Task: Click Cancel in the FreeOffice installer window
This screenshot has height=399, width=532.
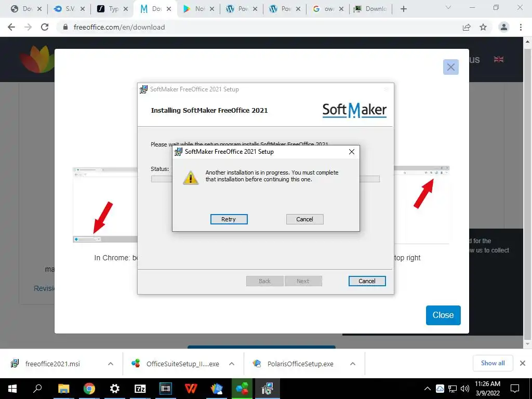Action: [367, 281]
